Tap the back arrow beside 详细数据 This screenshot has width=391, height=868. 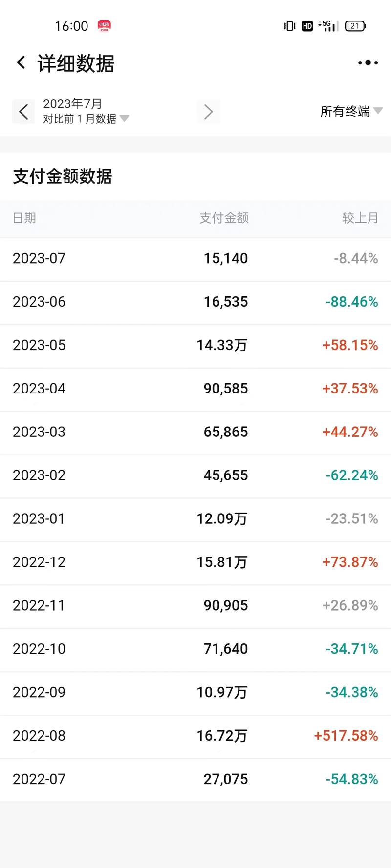20,62
